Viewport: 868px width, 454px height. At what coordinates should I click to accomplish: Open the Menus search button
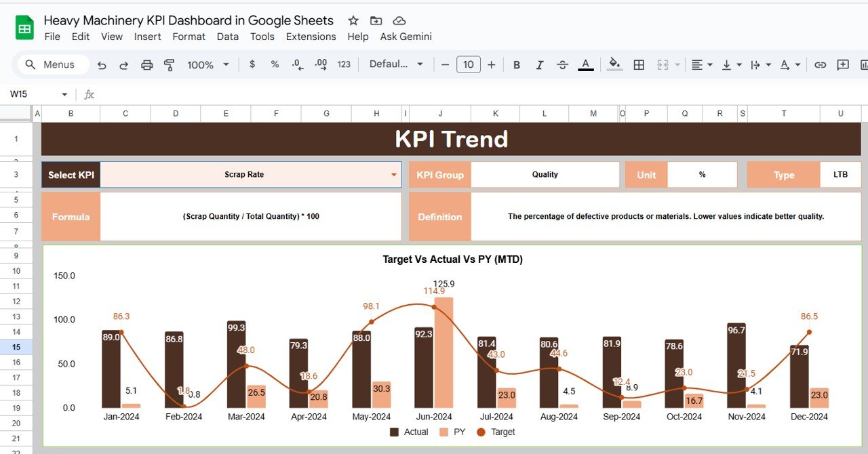coord(52,64)
